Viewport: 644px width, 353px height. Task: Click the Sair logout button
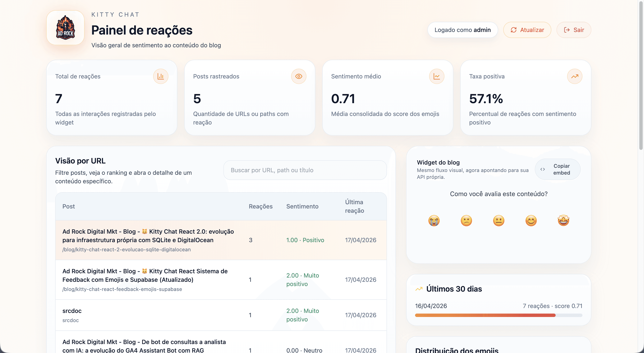pyautogui.click(x=574, y=30)
